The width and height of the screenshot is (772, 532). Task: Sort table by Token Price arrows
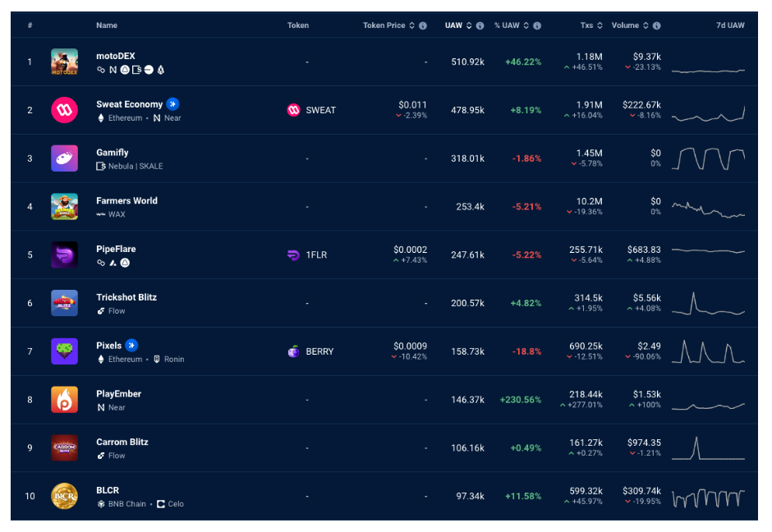(x=412, y=25)
